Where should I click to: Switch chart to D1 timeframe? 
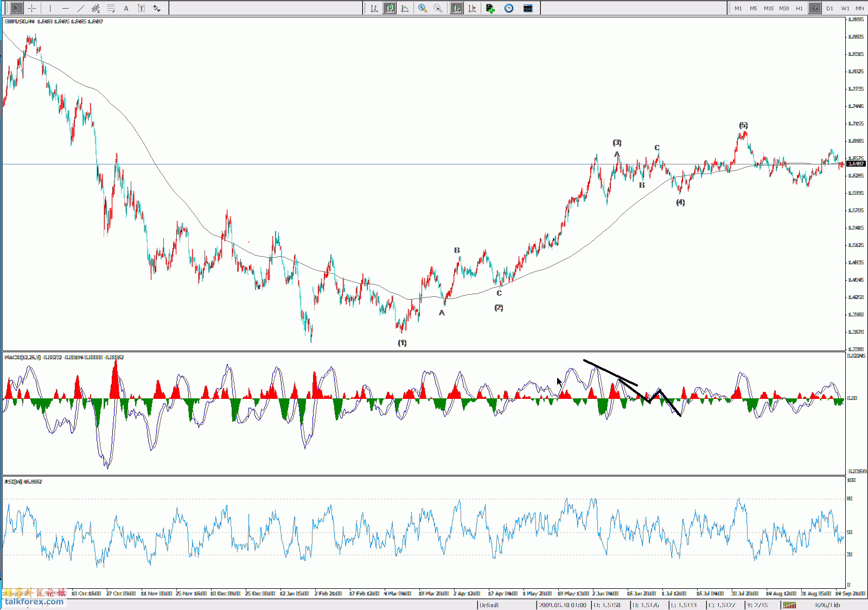coord(830,8)
